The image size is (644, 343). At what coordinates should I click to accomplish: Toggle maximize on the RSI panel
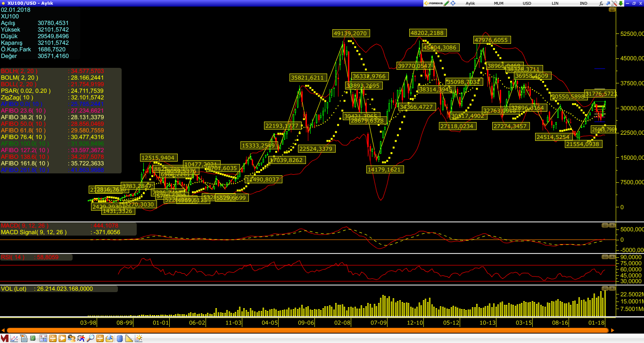coord(605,257)
